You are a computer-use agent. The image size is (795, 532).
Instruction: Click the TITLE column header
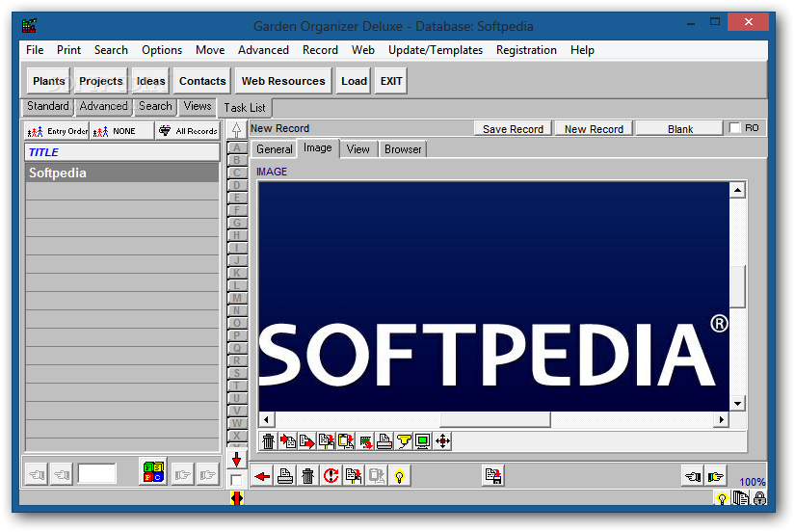(x=122, y=152)
